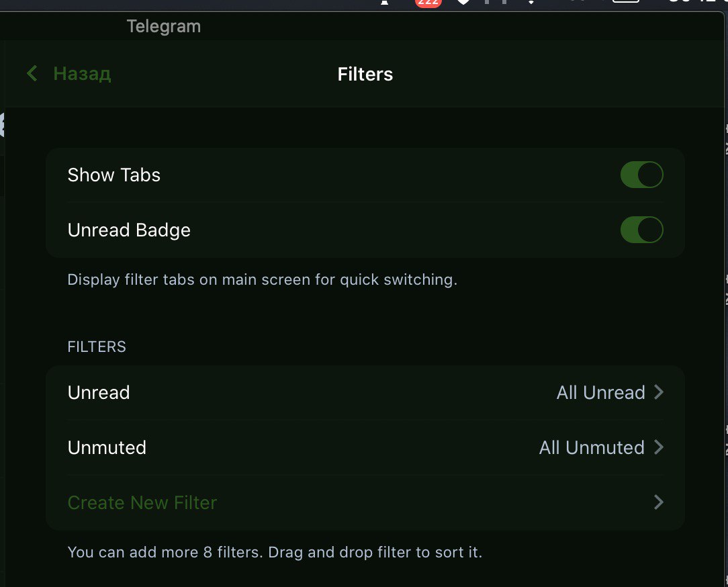Image resolution: width=728 pixels, height=587 pixels.
Task: Click the back chevron arrow icon
Action: click(x=32, y=73)
